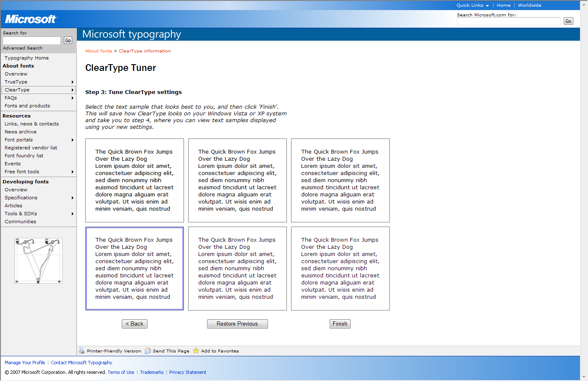The width and height of the screenshot is (588, 381).
Task: Click the Add to Favorites star icon
Action: (x=196, y=351)
